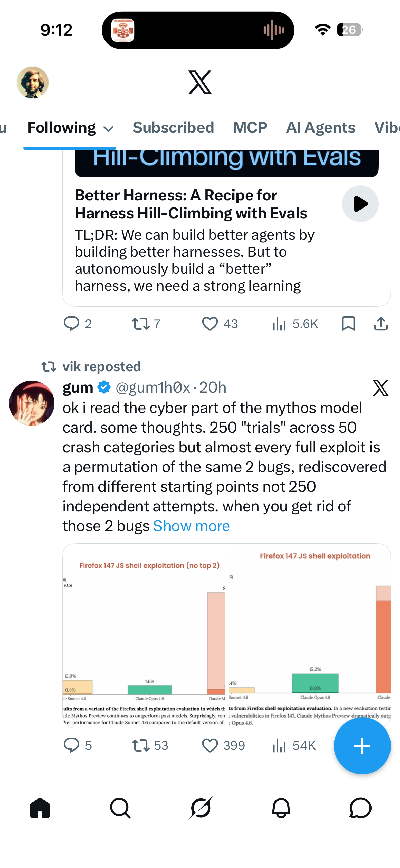400x868 pixels.
Task: Switch to the AI Agents tab
Action: pyautogui.click(x=321, y=128)
